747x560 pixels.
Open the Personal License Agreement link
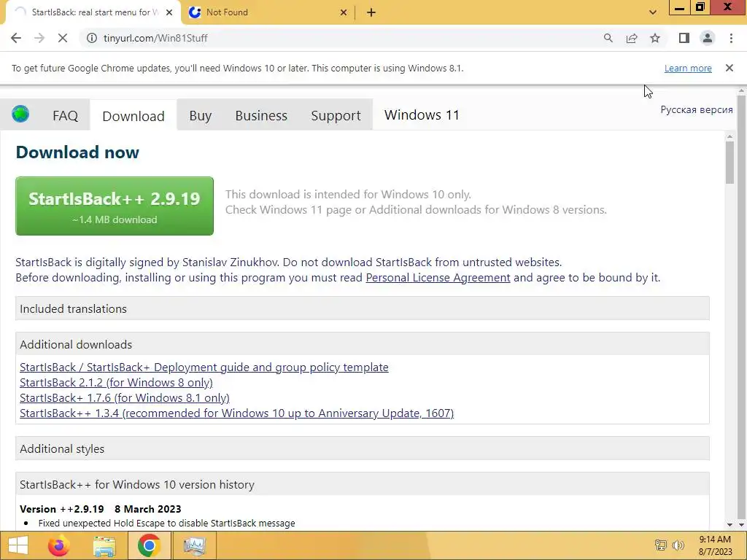(x=438, y=278)
